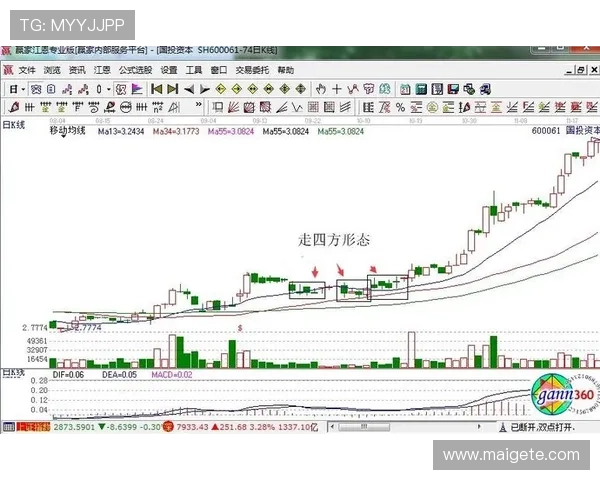Open the 江恩 menu

coord(102,70)
